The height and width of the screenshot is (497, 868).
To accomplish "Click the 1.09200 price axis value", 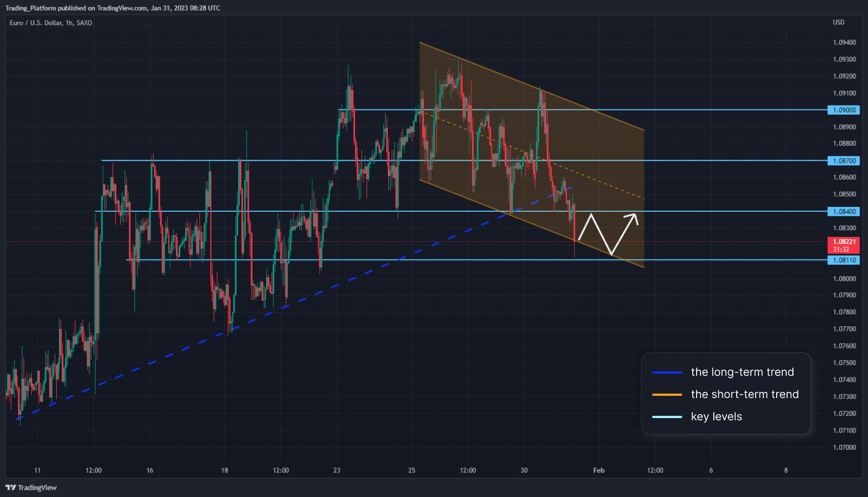I will 844,76.
